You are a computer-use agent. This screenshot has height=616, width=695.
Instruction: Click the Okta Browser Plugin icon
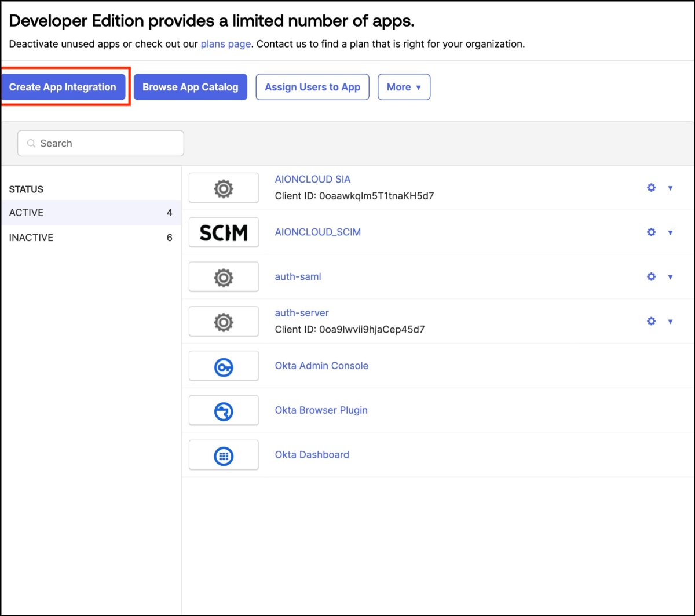coord(224,411)
